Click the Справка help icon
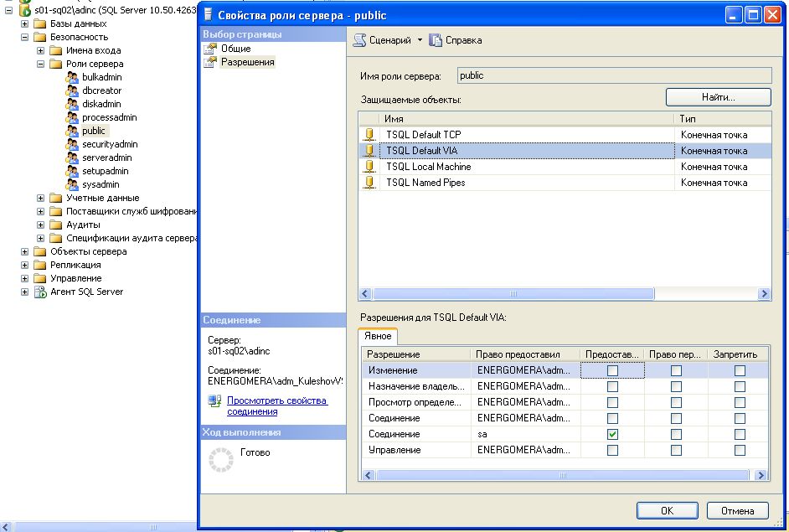The width and height of the screenshot is (789, 532). (x=436, y=40)
